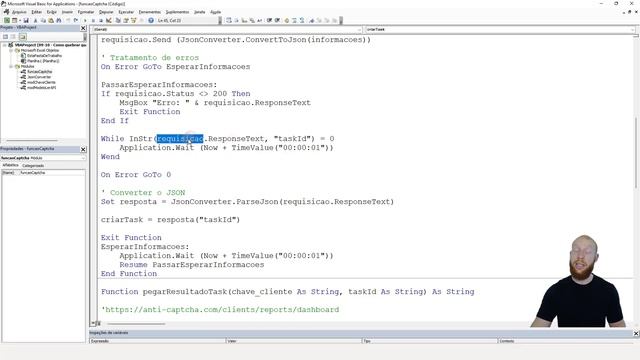The height and width of the screenshot is (360, 640).
Task: Click the code window horizontal scrollbar
Action: click(137, 324)
